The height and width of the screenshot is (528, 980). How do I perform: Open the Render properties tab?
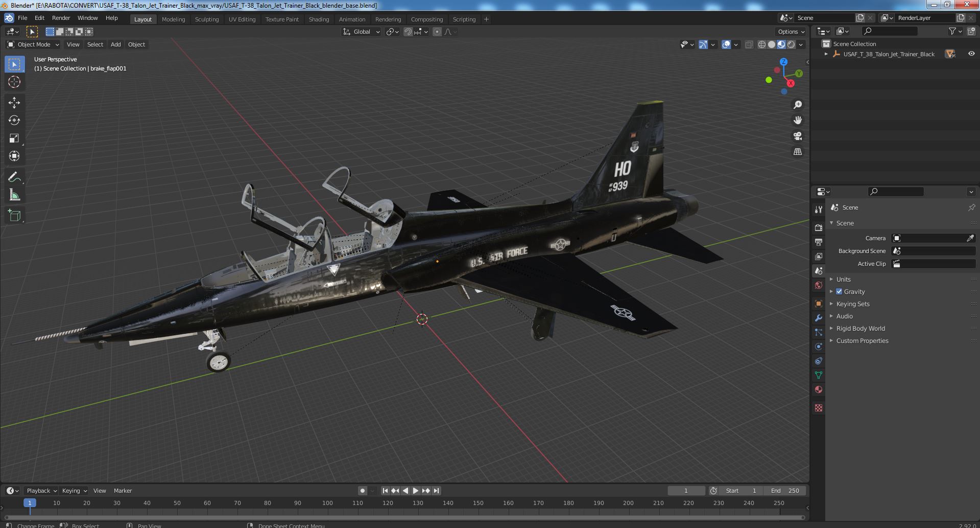819,227
